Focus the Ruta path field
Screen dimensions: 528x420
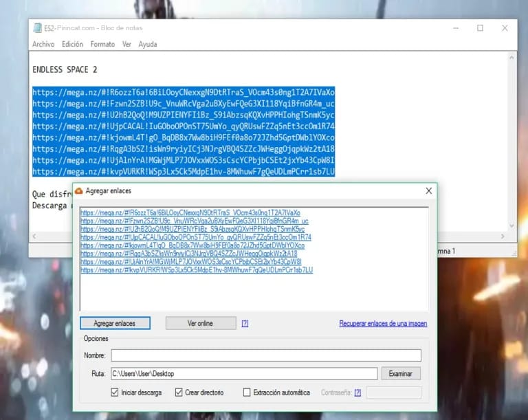[x=244, y=373]
